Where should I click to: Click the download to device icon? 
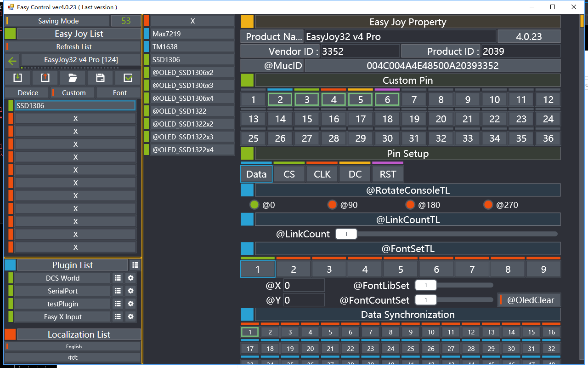(17, 78)
